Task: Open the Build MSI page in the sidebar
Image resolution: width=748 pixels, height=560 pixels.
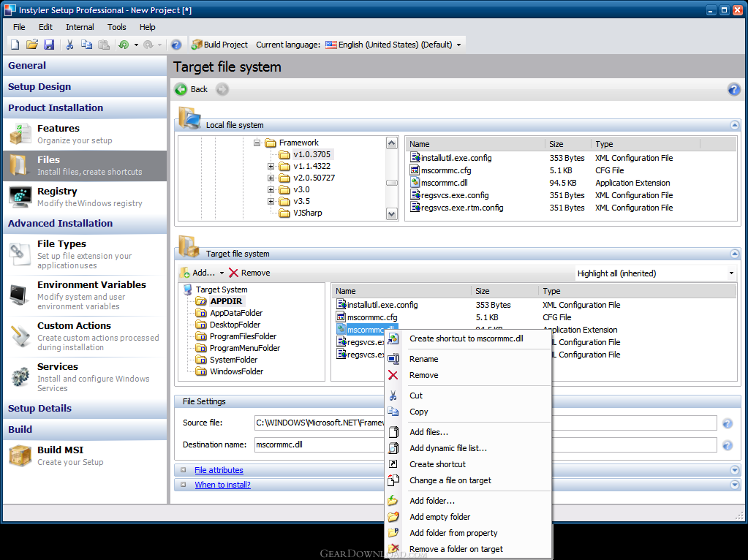Action: 85,455
